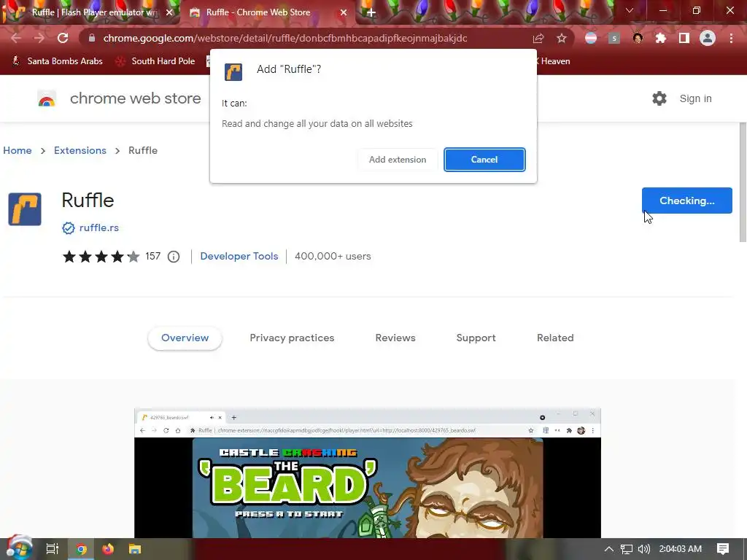Click the Checking... install button
The image size is (747, 560).
pyautogui.click(x=686, y=201)
